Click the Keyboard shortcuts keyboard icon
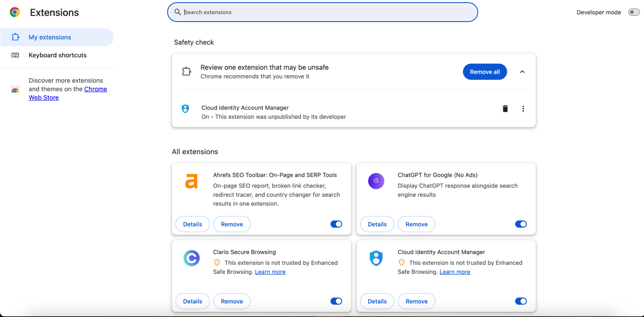 (15, 55)
